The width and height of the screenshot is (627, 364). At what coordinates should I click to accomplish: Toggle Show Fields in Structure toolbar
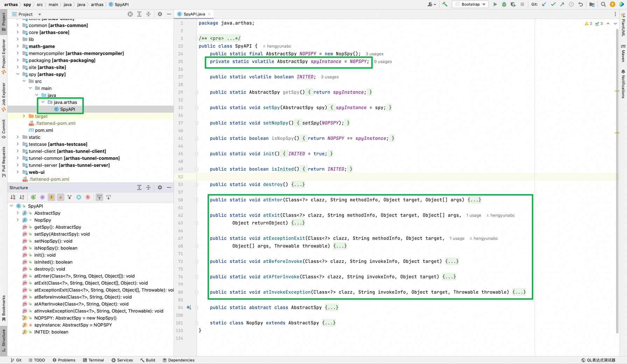pyautogui.click(x=51, y=197)
